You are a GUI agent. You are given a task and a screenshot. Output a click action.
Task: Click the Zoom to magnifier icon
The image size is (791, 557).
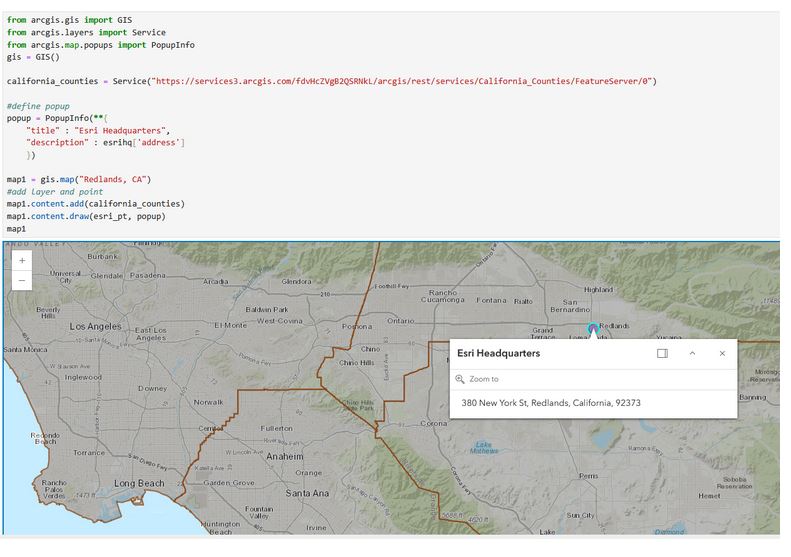pyautogui.click(x=460, y=379)
